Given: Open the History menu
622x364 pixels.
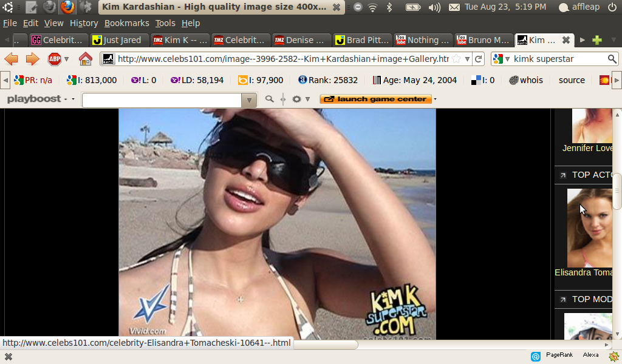Looking at the screenshot, I should pyautogui.click(x=84, y=24).
